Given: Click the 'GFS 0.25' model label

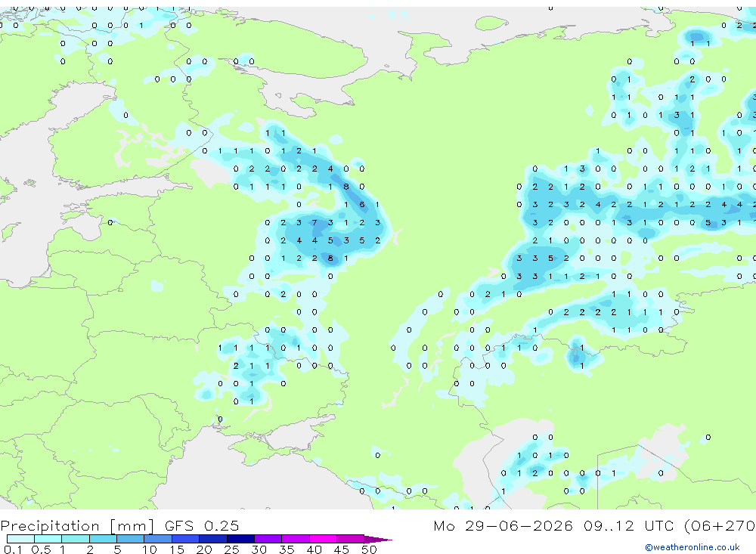Looking at the screenshot, I should coord(202,525).
